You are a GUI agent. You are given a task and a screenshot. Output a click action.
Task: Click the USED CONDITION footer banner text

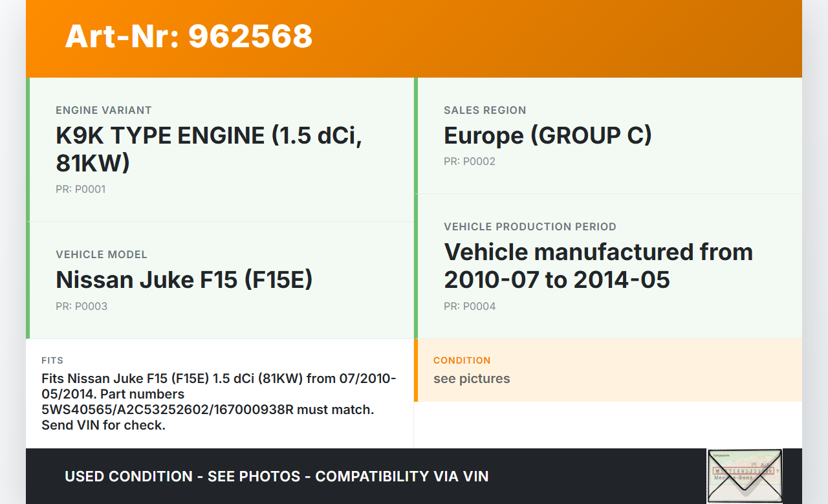(276, 477)
